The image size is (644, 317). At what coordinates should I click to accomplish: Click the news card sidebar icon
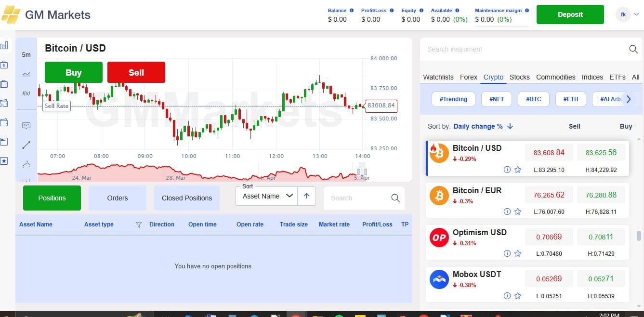coord(4,142)
